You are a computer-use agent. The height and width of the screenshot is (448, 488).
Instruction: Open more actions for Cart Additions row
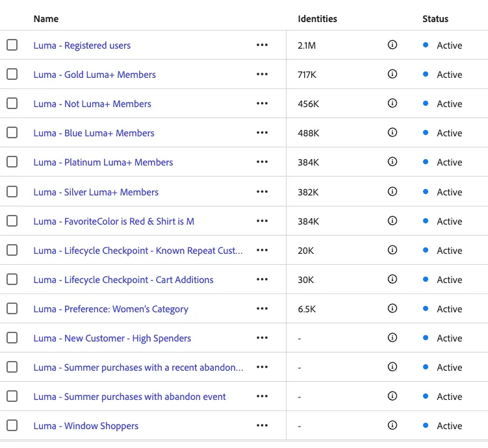tap(262, 279)
